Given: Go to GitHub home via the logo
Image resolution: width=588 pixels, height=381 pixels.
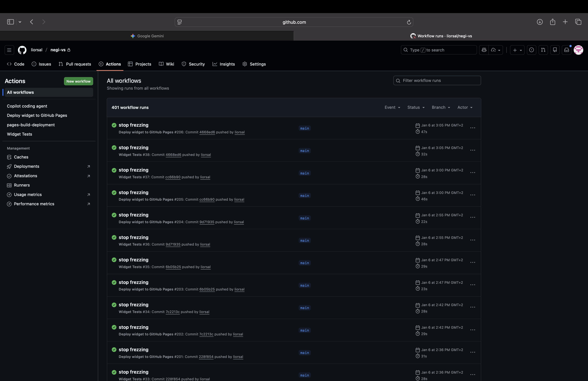Looking at the screenshot, I should (22, 50).
